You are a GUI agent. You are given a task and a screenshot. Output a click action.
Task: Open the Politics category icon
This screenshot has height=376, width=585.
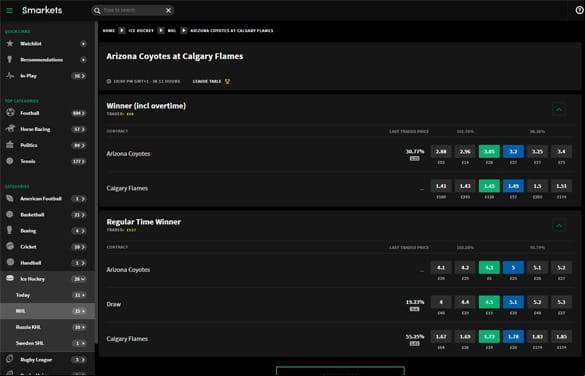click(10, 145)
